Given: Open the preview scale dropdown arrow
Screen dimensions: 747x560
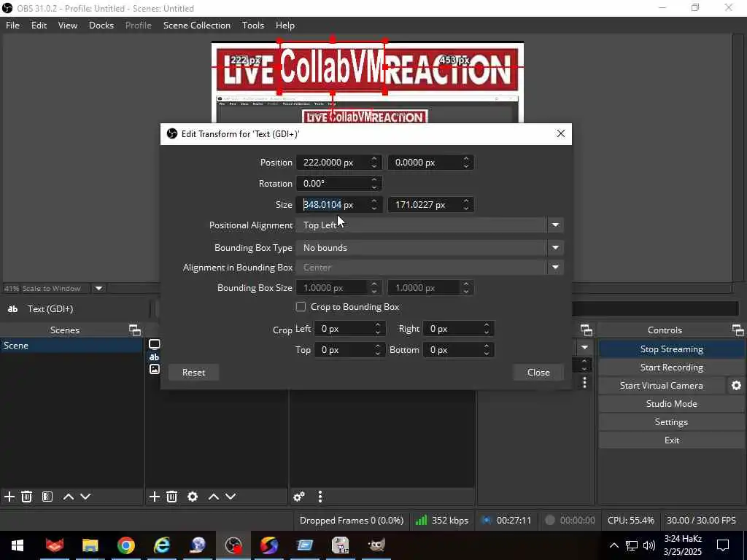Looking at the screenshot, I should [98, 288].
